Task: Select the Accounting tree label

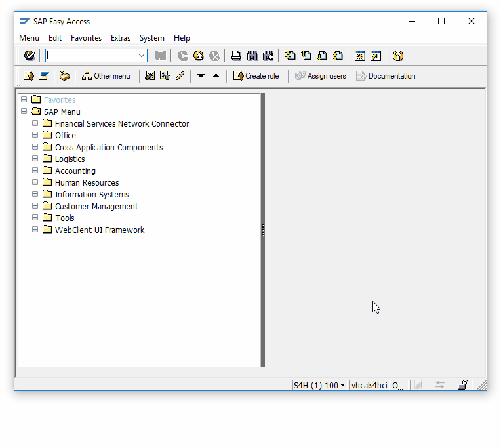Action: 75,171
